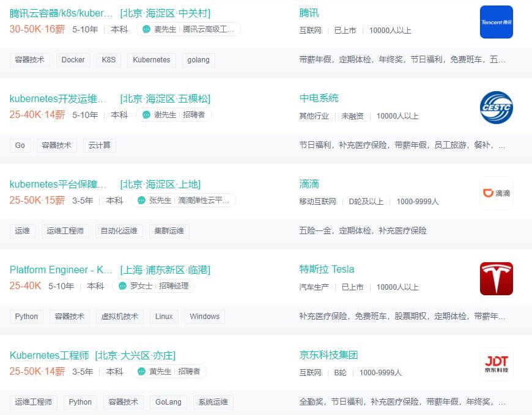Click the 容器技术 tag in 腾讯 job

[29, 60]
